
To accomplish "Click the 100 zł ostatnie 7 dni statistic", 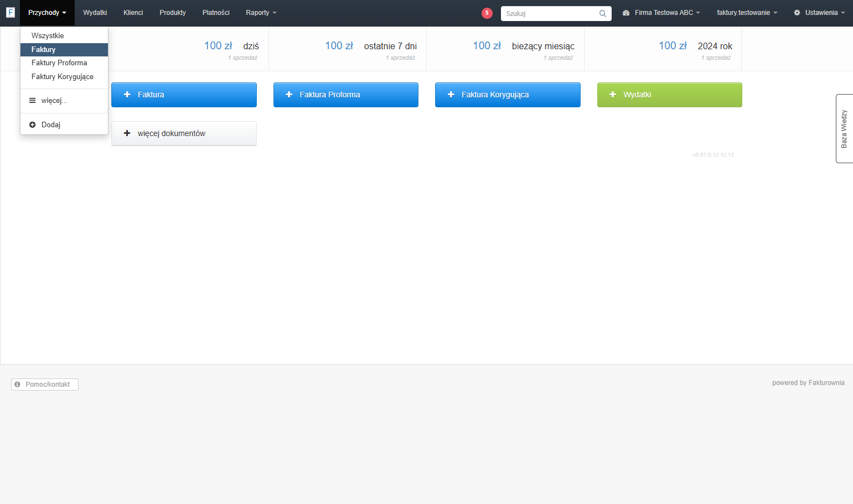I will click(x=348, y=49).
